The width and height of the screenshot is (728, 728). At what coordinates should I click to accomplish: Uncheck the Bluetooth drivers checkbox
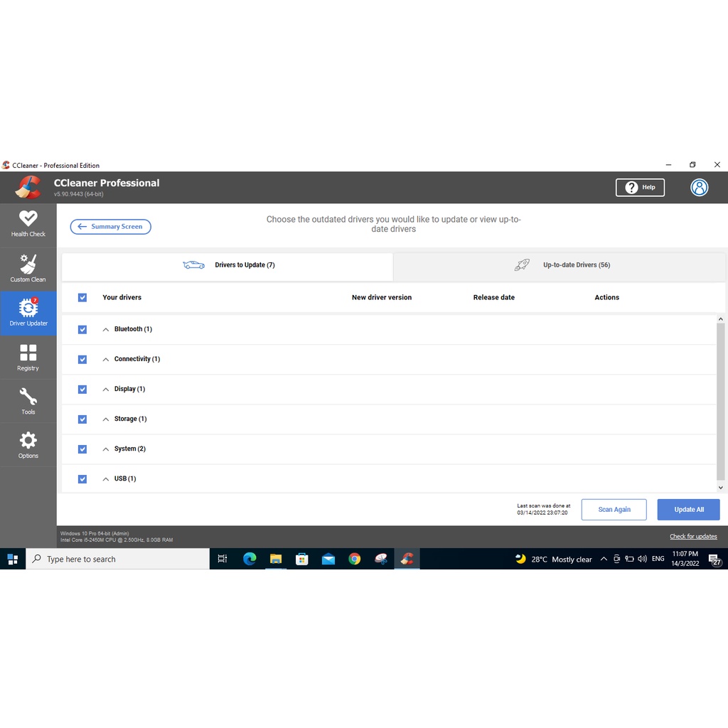82,330
